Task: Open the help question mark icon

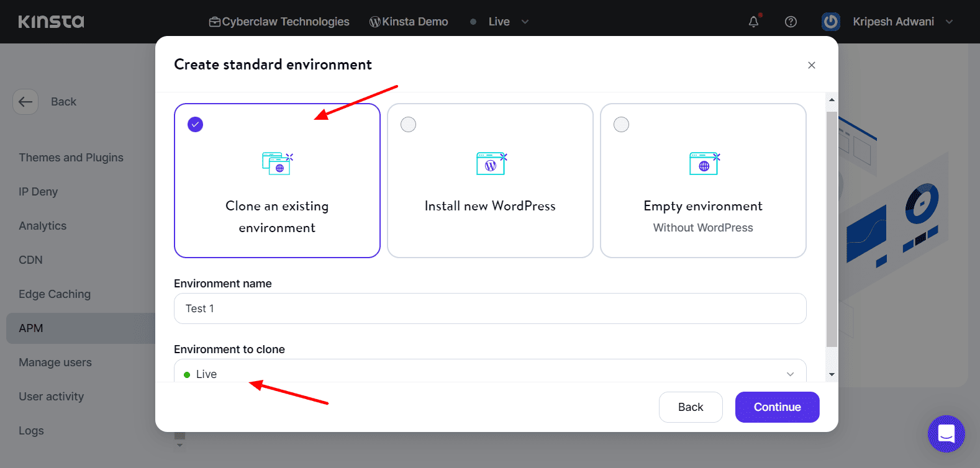Action: coord(791,22)
